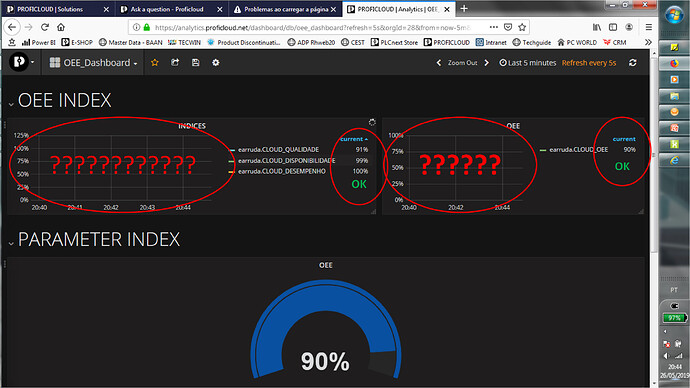690x388 pixels.
Task: Open Power BI bookmark
Action: point(39,42)
